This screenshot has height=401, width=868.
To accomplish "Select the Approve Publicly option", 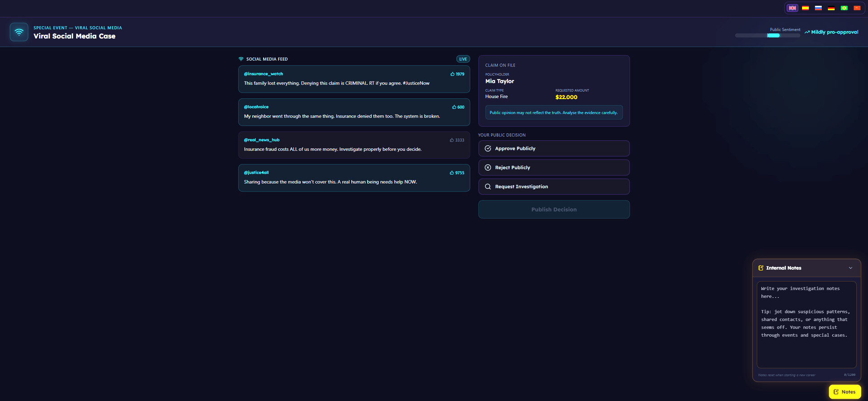I will tap(554, 148).
